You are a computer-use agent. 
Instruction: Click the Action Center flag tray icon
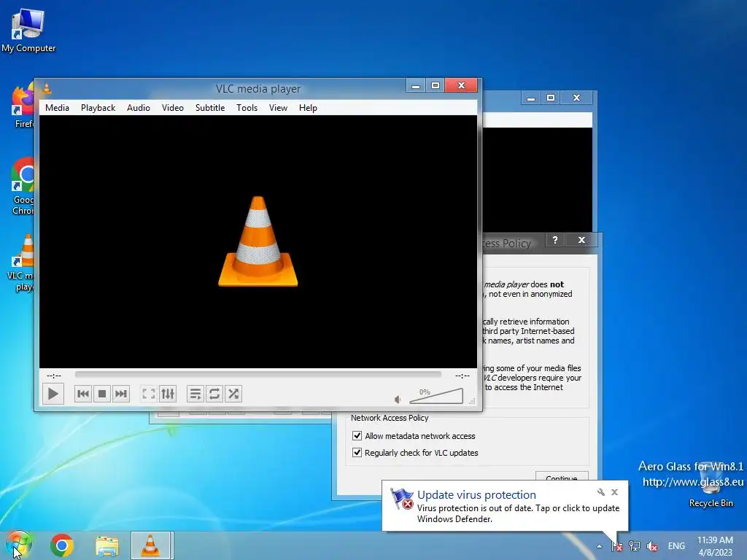(x=616, y=546)
